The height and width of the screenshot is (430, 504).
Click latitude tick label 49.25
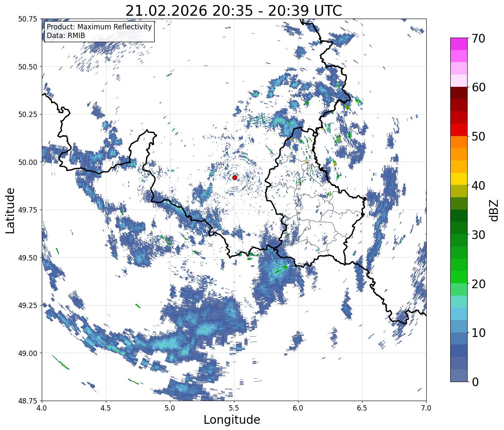coord(28,306)
